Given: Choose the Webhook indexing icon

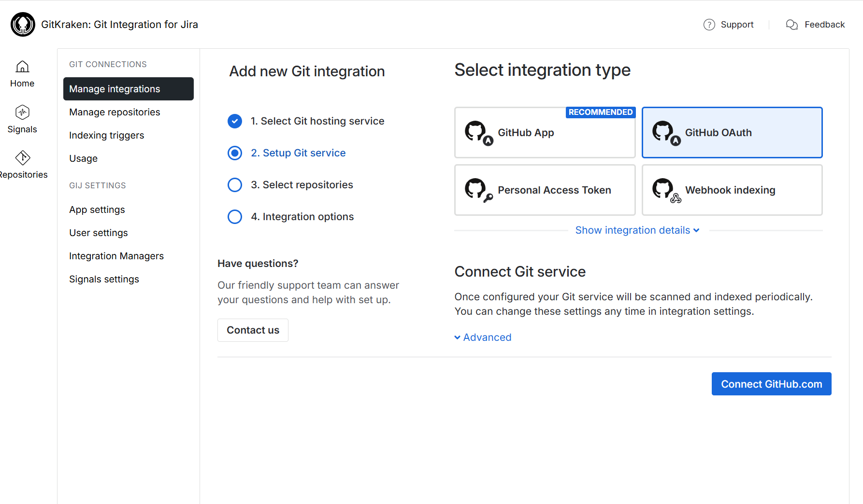Looking at the screenshot, I should coord(666,190).
